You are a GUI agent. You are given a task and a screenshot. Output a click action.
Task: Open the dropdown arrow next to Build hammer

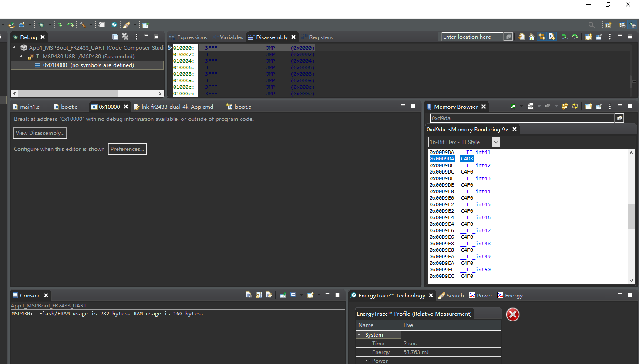[x=91, y=25]
